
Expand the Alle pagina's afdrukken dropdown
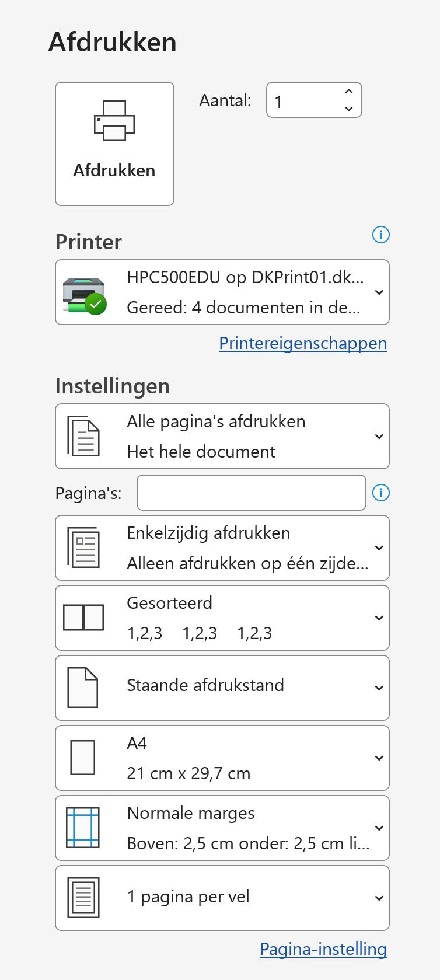tap(379, 437)
